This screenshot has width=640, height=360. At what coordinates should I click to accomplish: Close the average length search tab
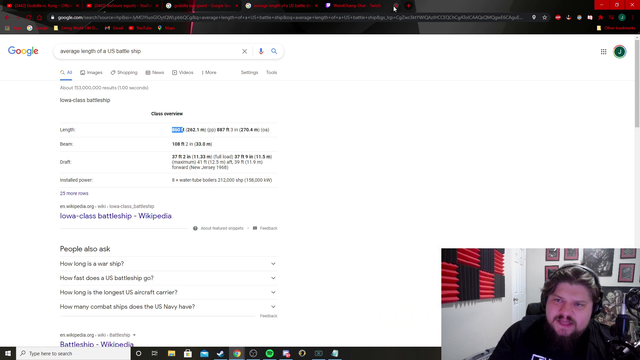316,6
